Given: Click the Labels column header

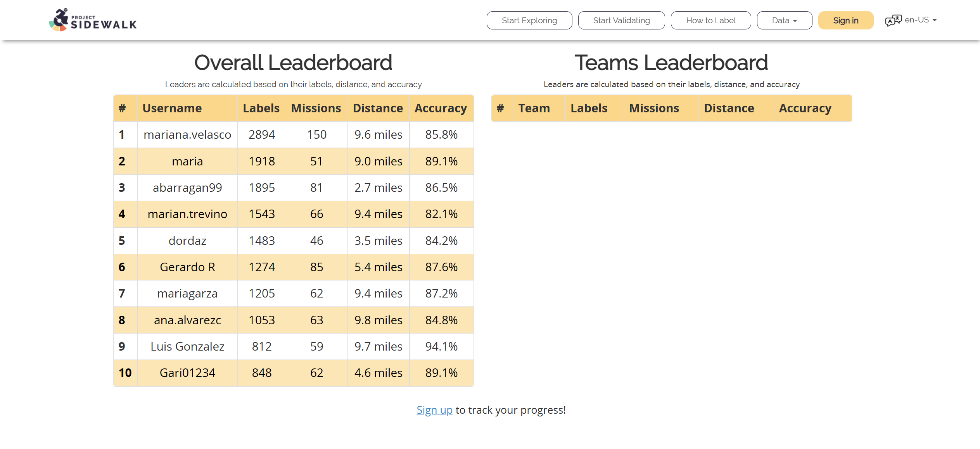Looking at the screenshot, I should click(261, 108).
